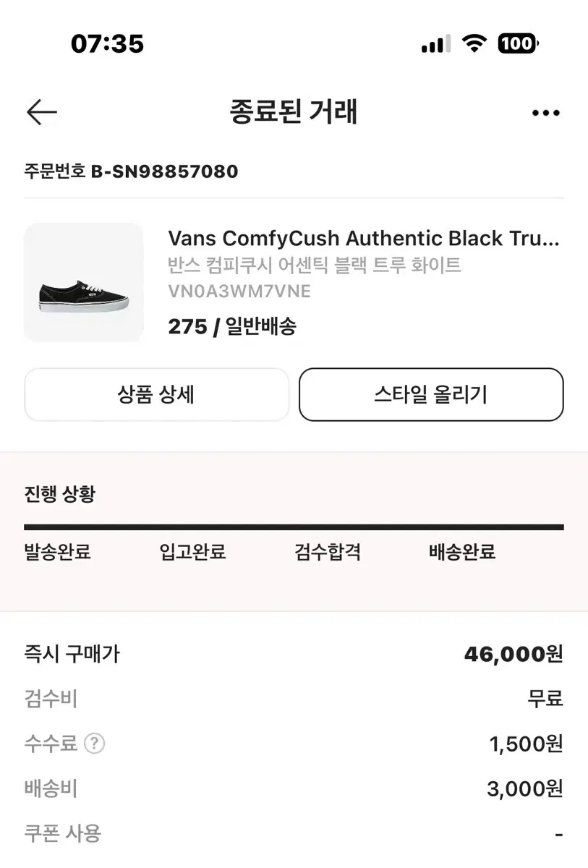Tap the 입고완료 progress step
588x868 pixels.
coord(192,553)
